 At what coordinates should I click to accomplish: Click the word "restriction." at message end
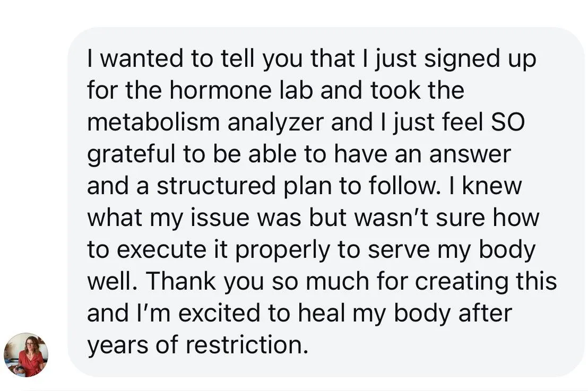(x=247, y=345)
